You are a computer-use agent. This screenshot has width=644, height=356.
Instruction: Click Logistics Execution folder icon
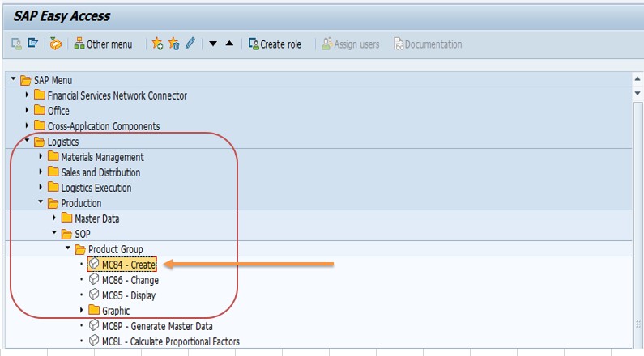click(53, 187)
